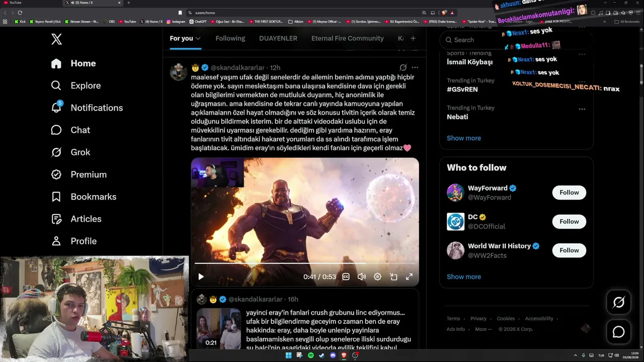
Task: Switch to the Following tab
Action: [230, 38]
